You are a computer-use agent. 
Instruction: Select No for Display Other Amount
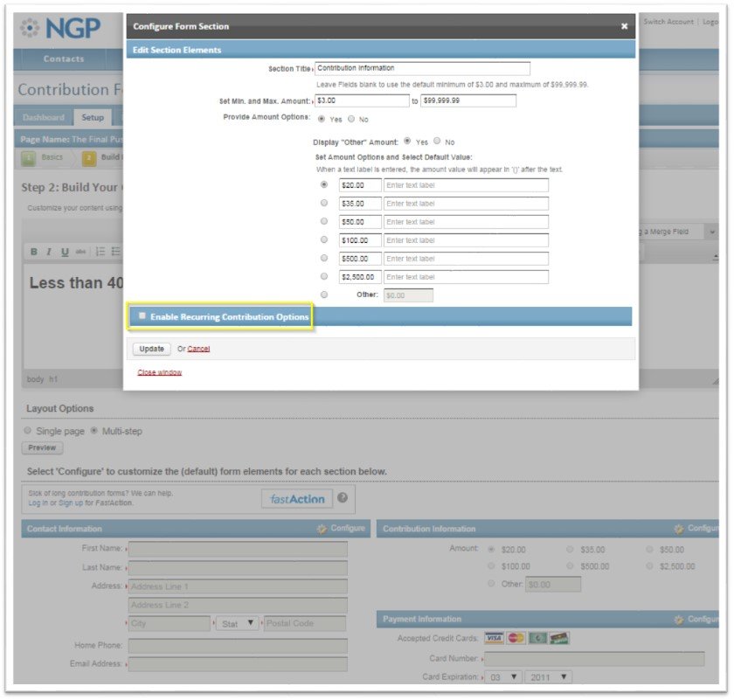(x=437, y=141)
